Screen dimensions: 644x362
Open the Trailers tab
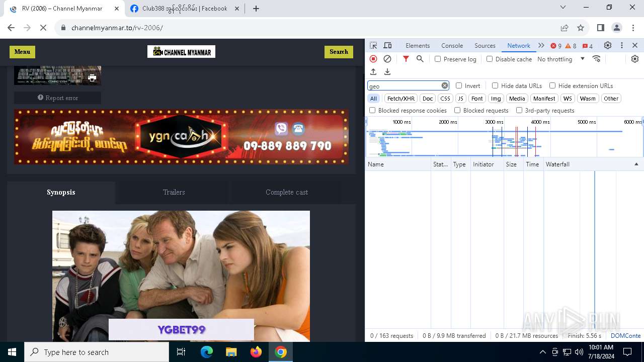click(174, 192)
